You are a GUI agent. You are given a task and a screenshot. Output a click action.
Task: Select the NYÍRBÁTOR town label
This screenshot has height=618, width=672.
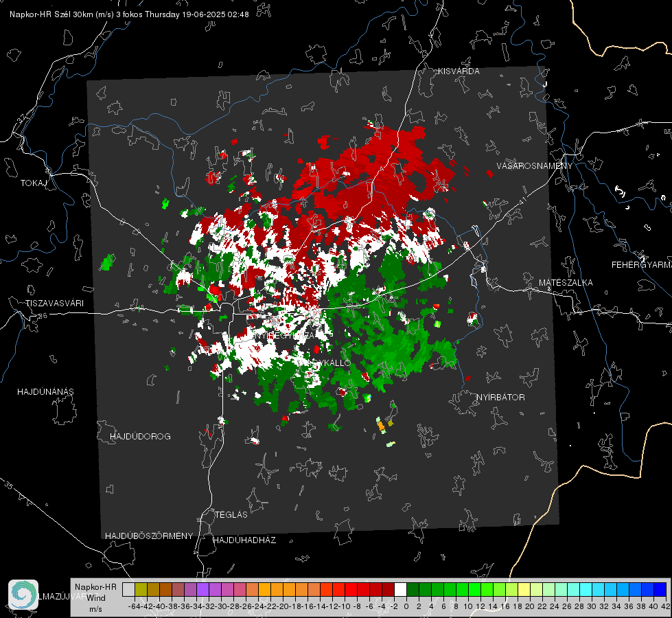[500, 398]
